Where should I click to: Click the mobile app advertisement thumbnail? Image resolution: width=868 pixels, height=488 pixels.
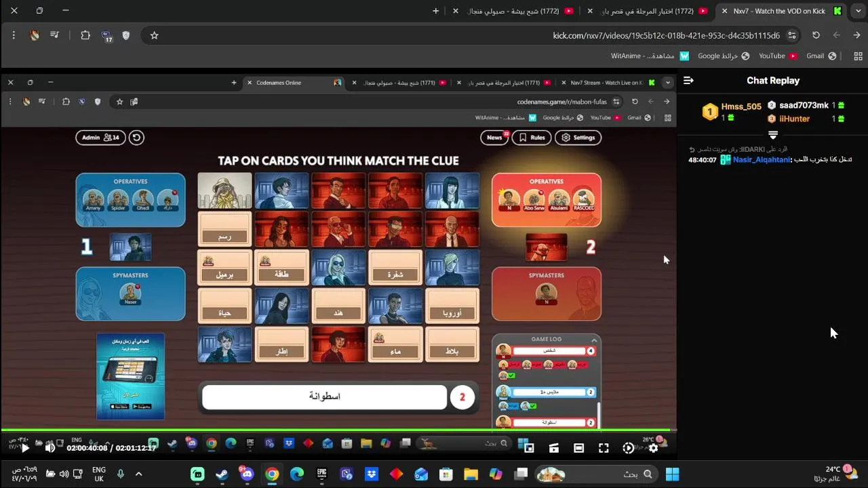coord(130,376)
